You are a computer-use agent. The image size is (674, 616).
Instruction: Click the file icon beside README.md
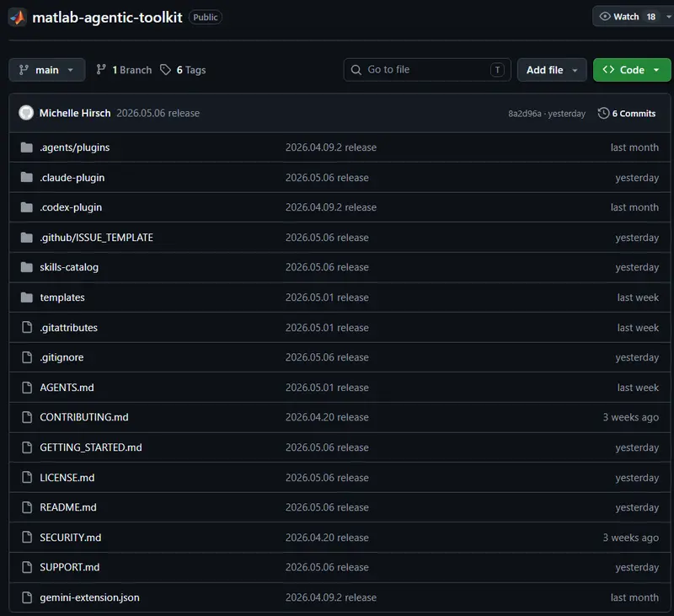pyautogui.click(x=27, y=507)
